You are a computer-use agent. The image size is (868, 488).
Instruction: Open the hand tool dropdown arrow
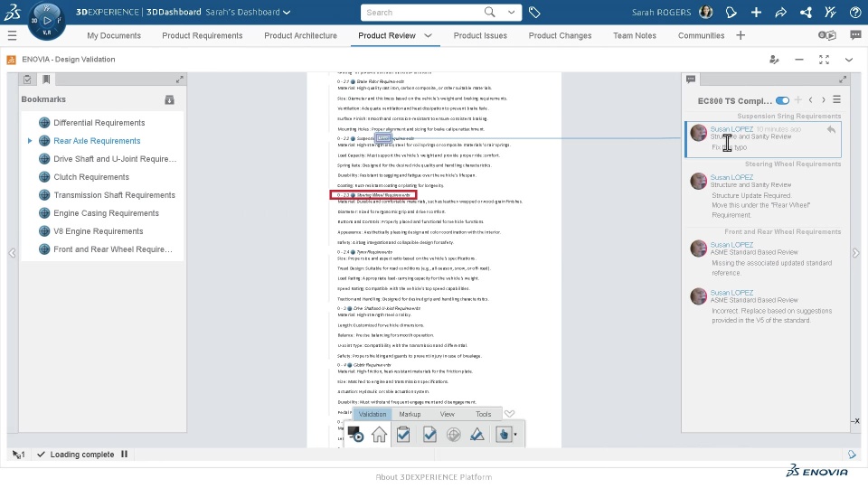[515, 435]
